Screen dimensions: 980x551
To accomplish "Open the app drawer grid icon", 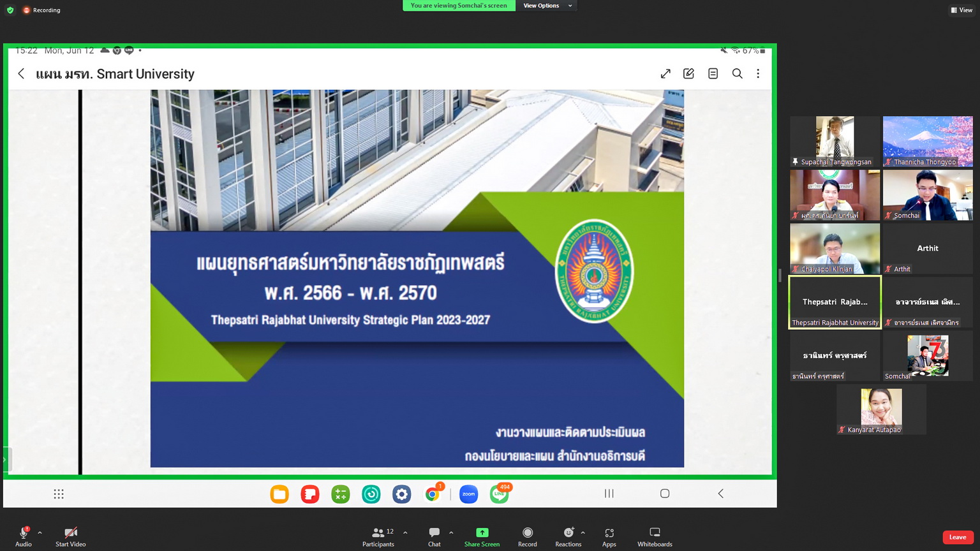I will 59,494.
